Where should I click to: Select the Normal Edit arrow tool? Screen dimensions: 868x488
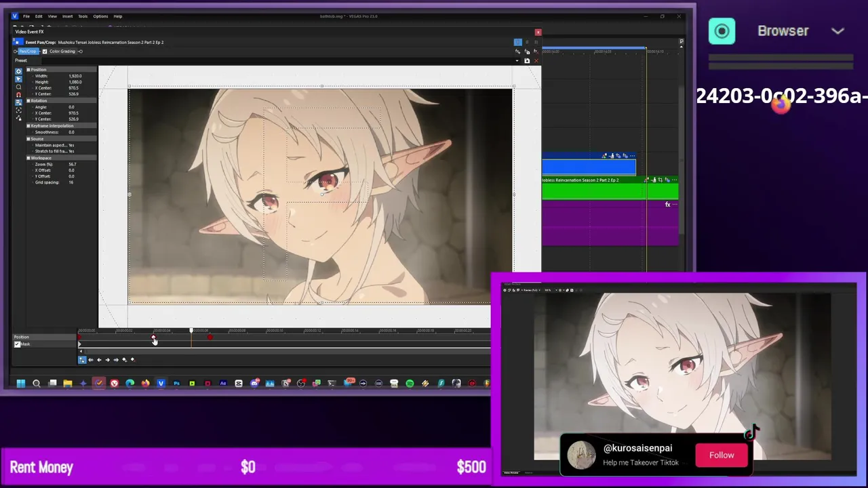point(18,79)
